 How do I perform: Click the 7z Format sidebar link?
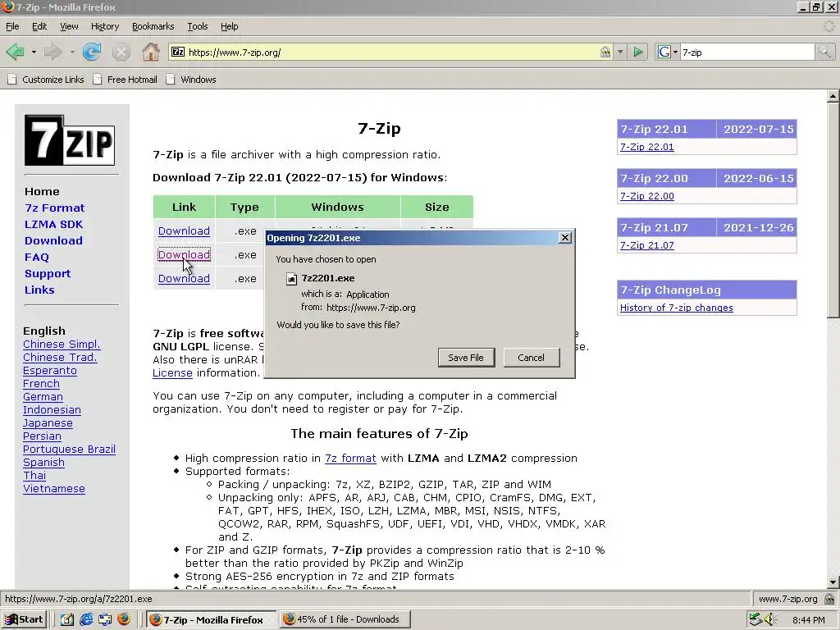pos(55,208)
